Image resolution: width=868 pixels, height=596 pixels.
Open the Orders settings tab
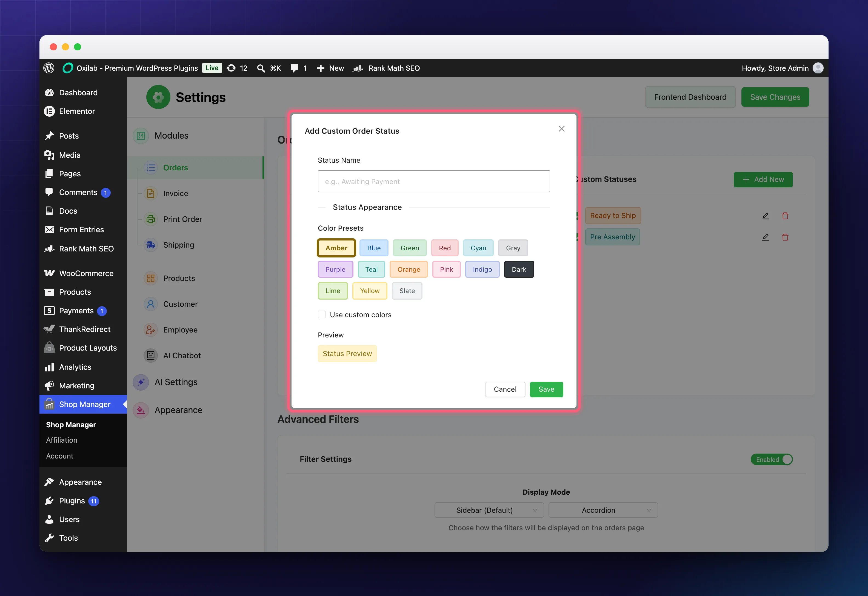(x=196, y=168)
